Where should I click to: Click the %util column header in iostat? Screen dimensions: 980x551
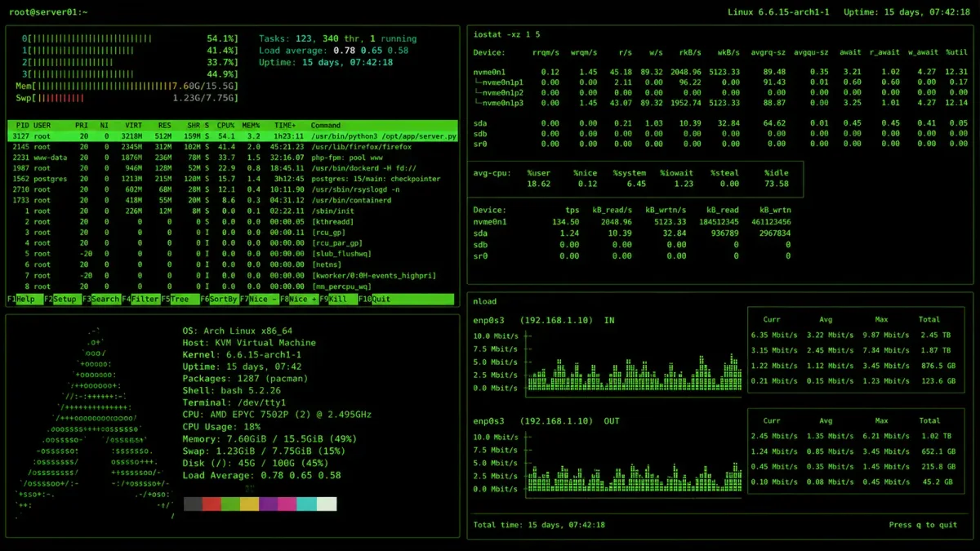pyautogui.click(x=956, y=52)
